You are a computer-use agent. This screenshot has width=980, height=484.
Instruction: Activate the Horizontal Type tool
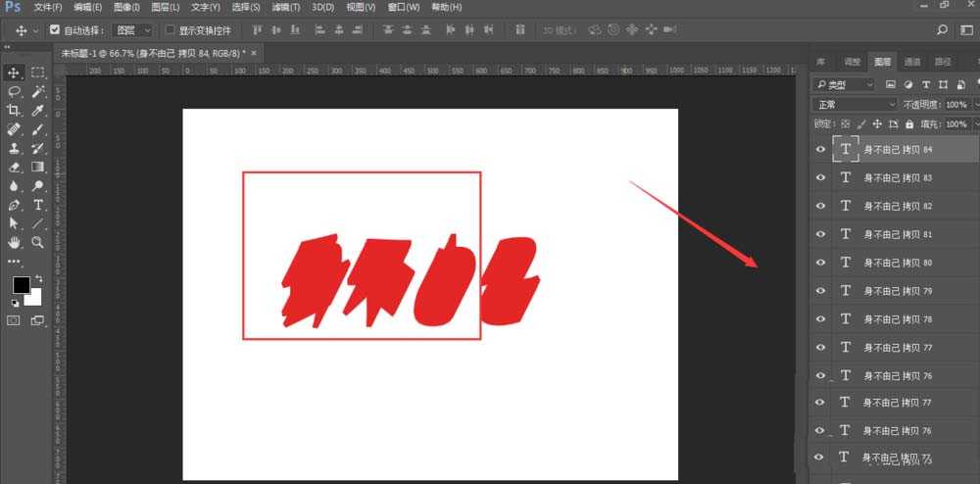[x=38, y=204]
